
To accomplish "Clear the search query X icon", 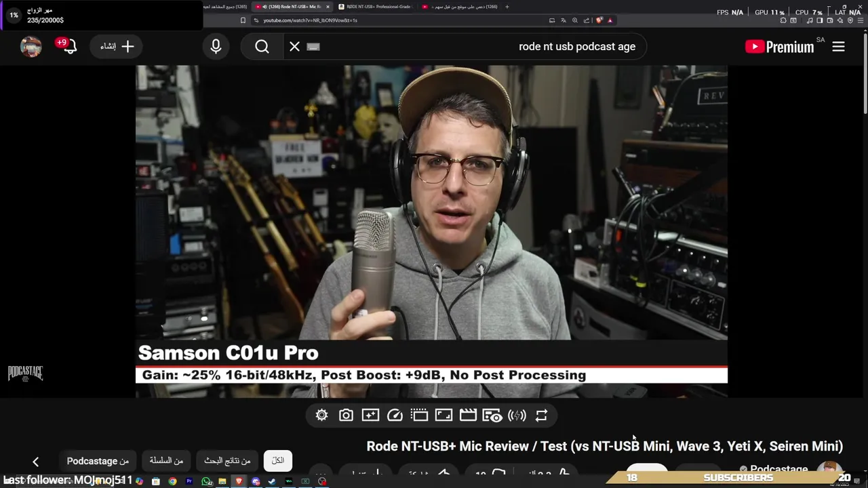I will (x=294, y=46).
